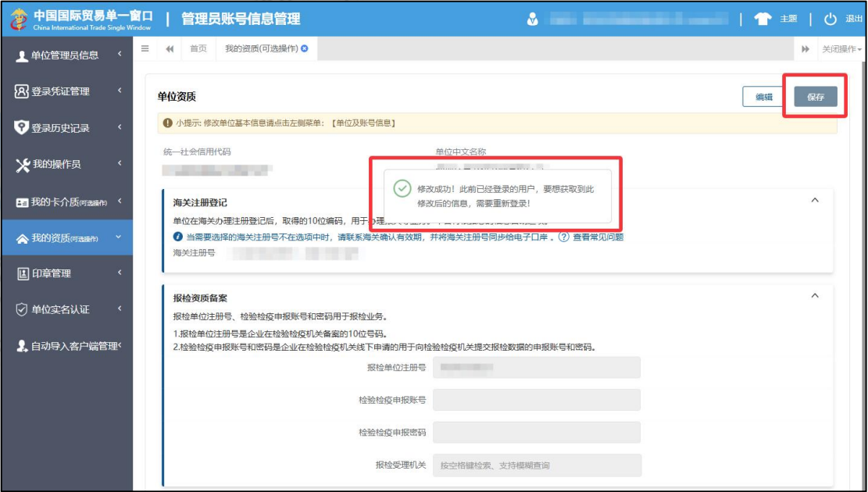Collapse the 报检资质备案 section chevron

(815, 295)
